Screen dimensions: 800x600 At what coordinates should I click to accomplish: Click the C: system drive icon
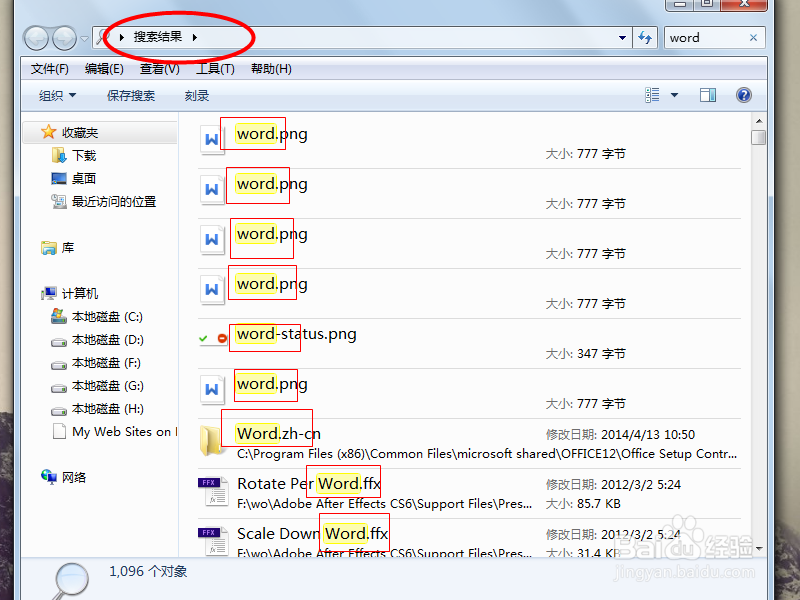pos(59,316)
